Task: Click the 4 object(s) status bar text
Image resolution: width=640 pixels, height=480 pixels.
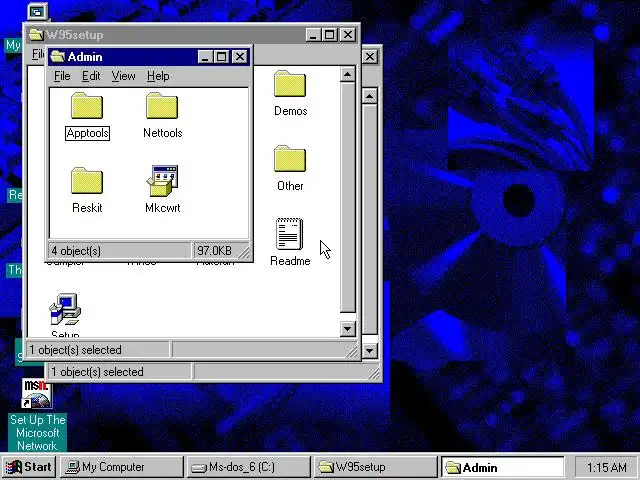Action: [x=76, y=251]
